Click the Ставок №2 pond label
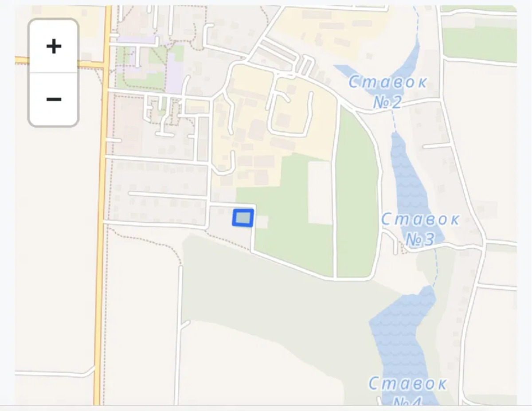The width and height of the screenshot is (532, 411). point(388,92)
